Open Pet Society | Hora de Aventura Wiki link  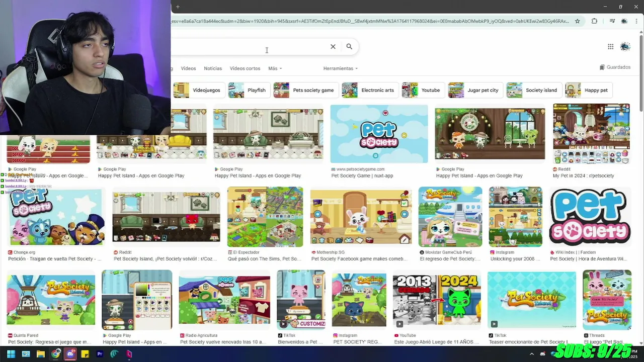coord(588,258)
